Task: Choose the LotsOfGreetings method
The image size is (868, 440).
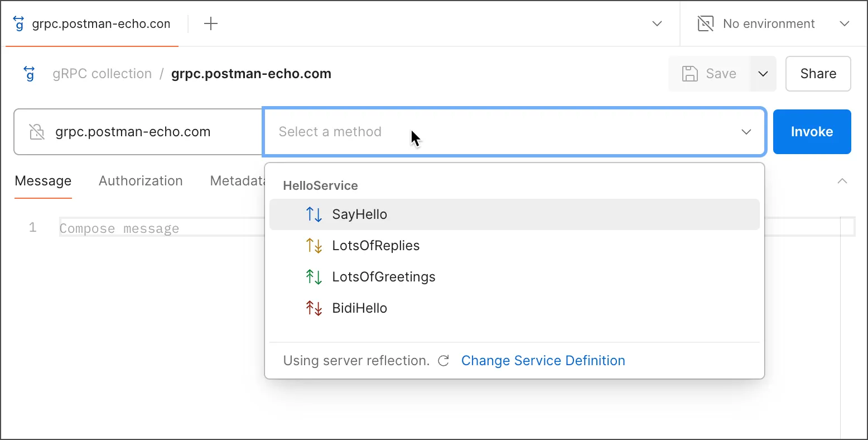Action: tap(514, 277)
